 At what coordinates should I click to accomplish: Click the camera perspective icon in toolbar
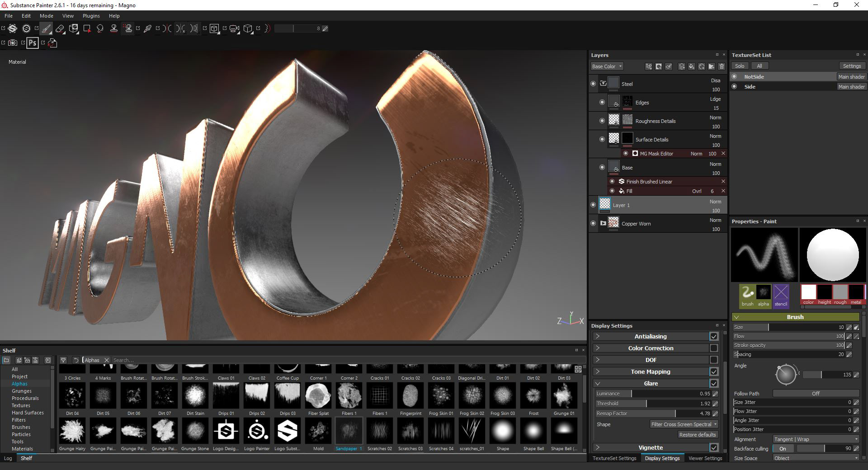[234, 28]
